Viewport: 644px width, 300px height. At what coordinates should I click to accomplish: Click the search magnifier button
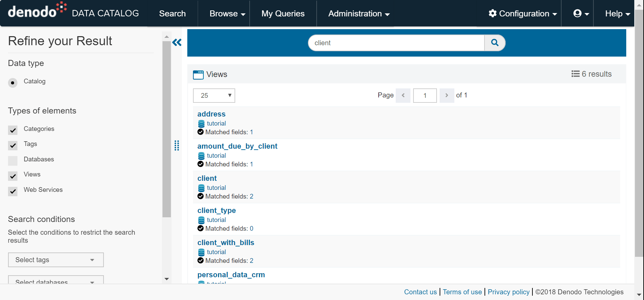[x=495, y=43]
